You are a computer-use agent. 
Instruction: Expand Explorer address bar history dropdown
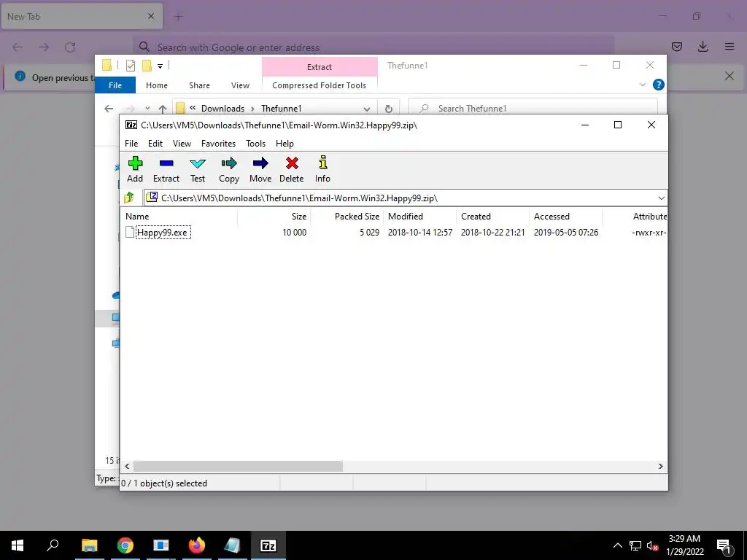point(366,109)
